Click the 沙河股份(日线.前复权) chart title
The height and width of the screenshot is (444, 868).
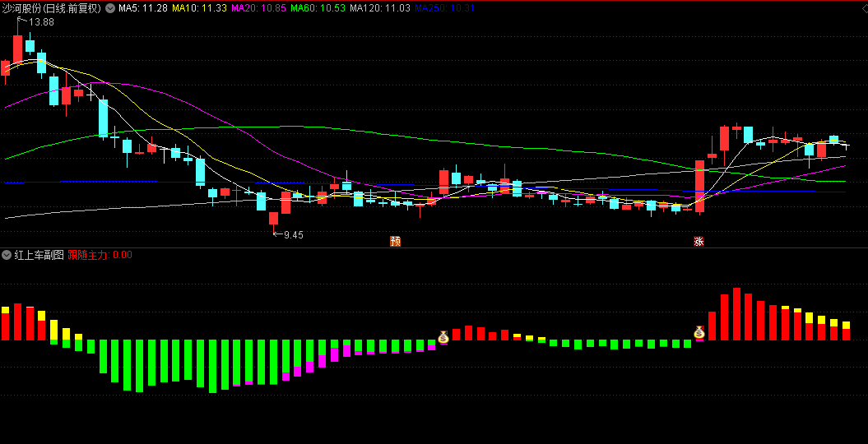(52, 8)
